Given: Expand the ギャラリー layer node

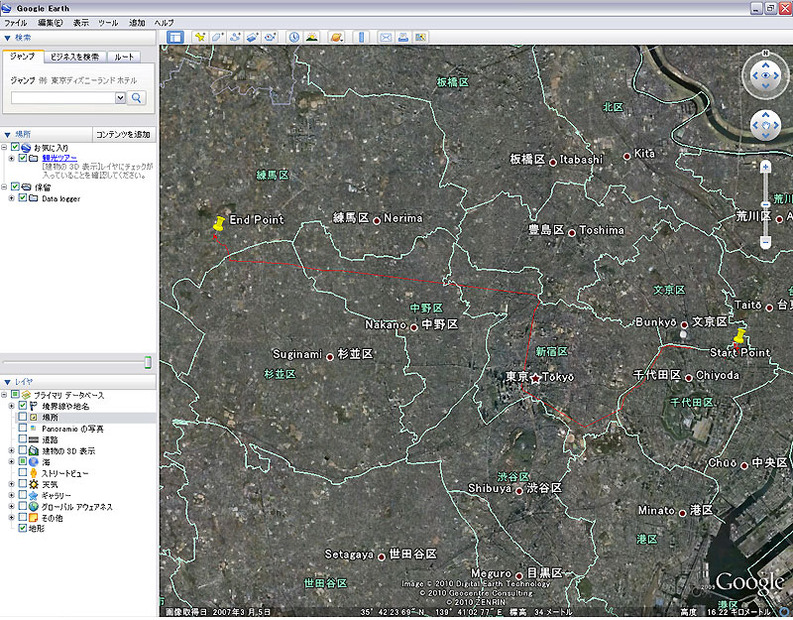Looking at the screenshot, I should [11, 495].
